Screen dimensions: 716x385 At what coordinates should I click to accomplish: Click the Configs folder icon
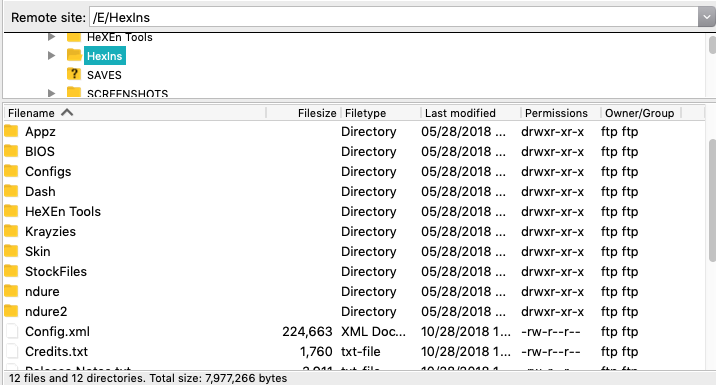point(11,171)
